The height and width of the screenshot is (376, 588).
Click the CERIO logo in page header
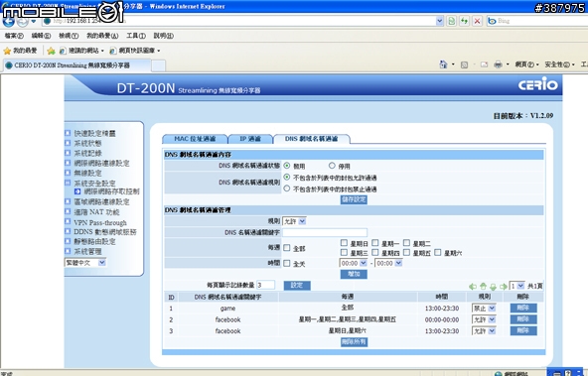(x=537, y=84)
